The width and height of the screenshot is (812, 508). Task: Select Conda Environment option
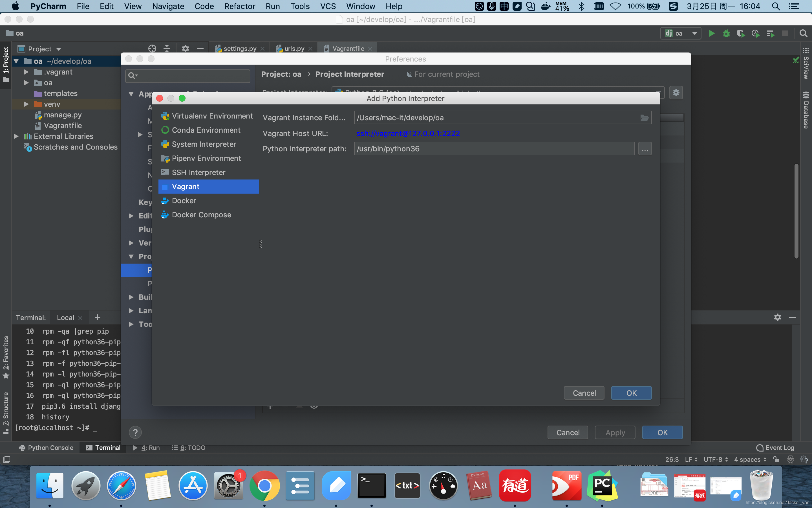coord(208,130)
